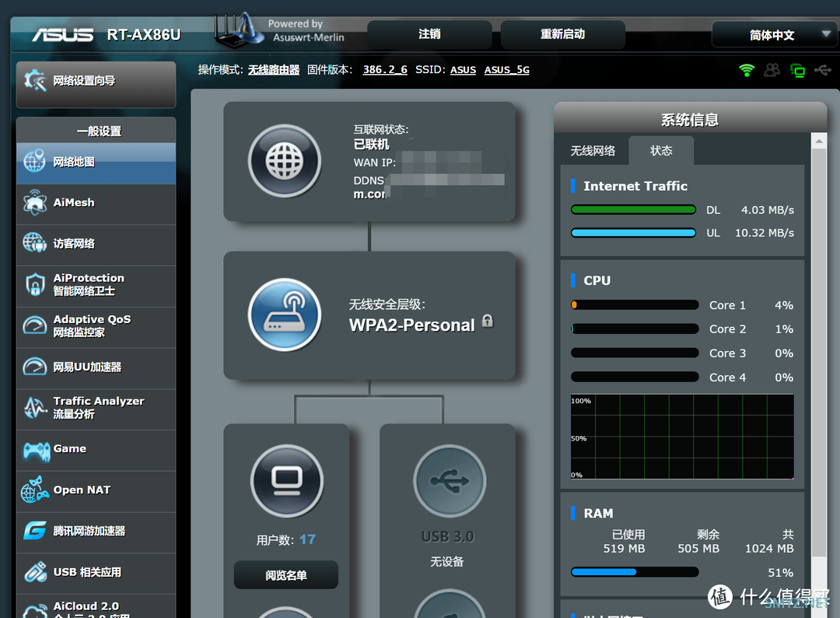
Task: Select AiMesh menu item label
Action: [x=74, y=202]
